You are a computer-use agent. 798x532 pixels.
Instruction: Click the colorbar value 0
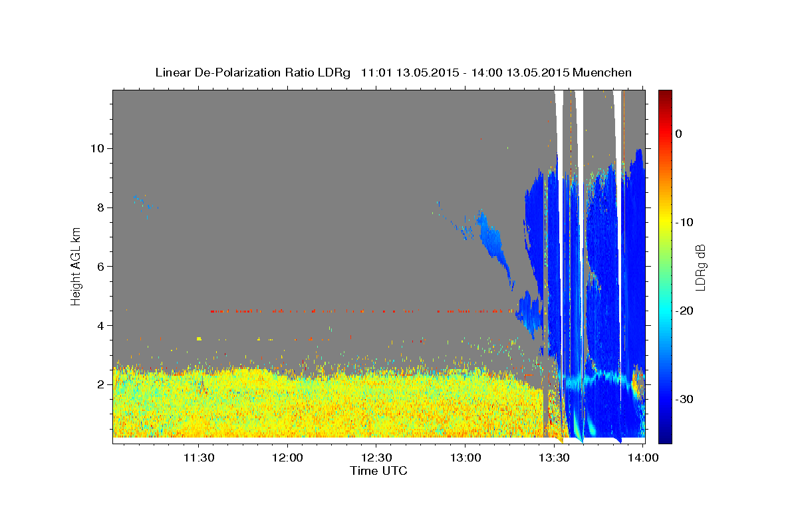679,134
